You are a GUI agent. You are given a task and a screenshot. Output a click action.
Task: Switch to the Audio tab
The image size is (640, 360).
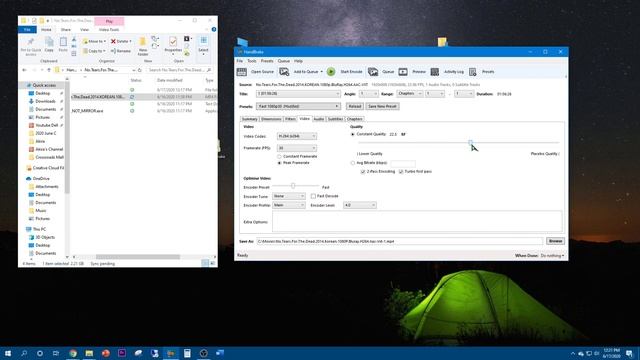coord(319,119)
